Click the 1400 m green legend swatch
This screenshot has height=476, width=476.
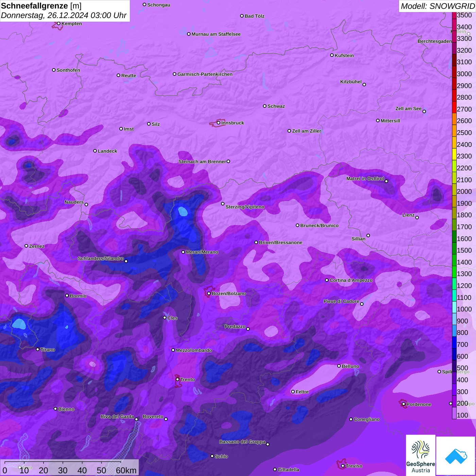pos(454,260)
